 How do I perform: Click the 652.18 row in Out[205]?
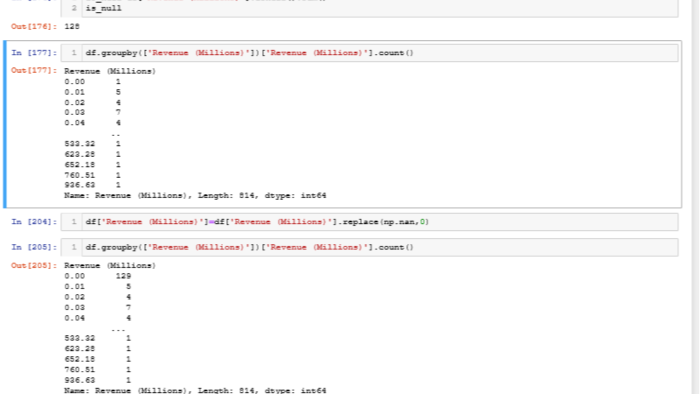pyautogui.click(x=97, y=360)
